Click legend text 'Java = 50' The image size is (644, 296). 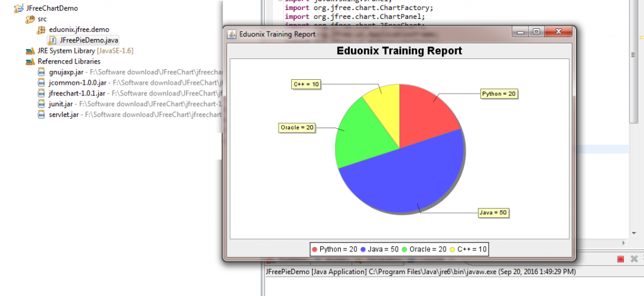coord(383,249)
